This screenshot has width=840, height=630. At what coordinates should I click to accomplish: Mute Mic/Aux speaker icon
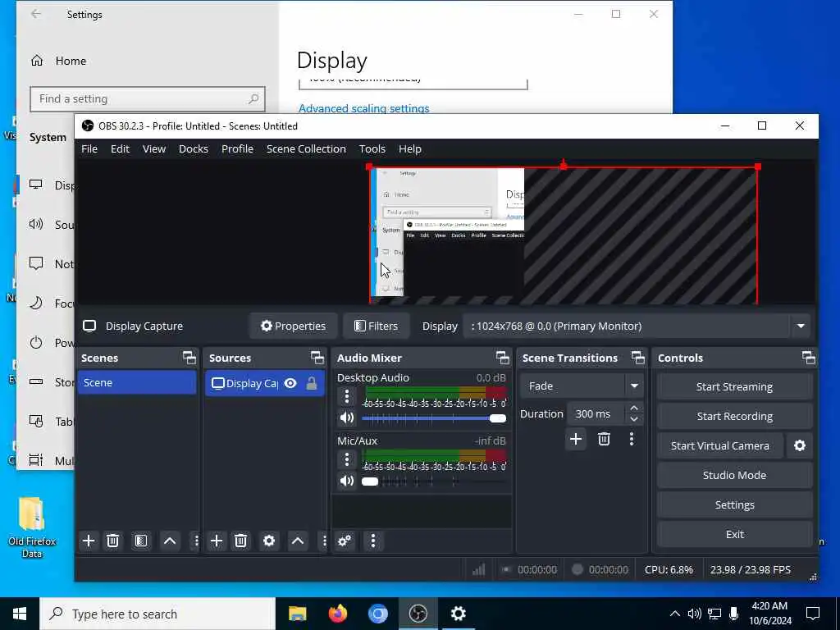click(347, 481)
